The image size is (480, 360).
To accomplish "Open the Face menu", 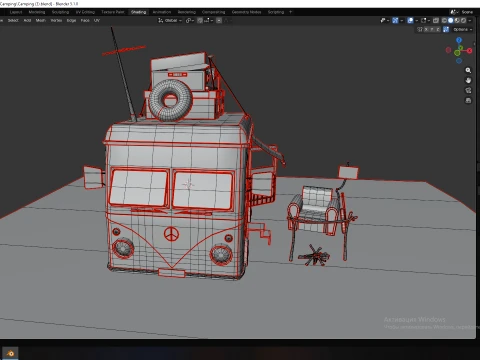I will [85, 20].
